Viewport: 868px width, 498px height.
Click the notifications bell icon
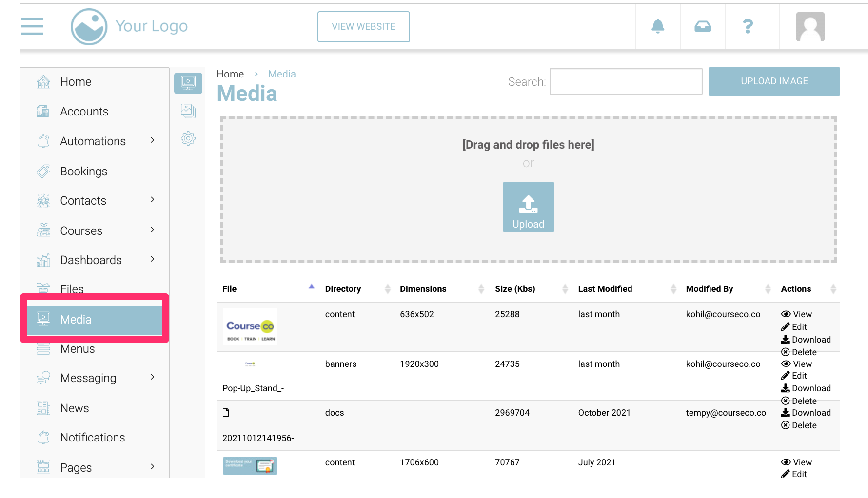click(658, 26)
